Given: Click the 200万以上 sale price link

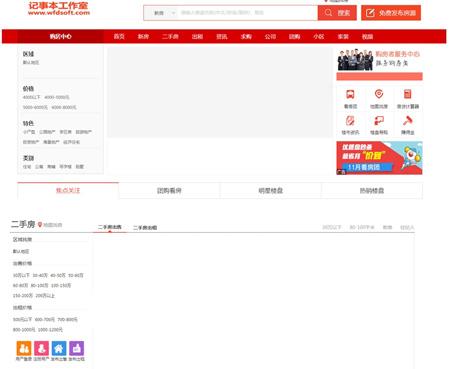Looking at the screenshot, I should (45, 295).
